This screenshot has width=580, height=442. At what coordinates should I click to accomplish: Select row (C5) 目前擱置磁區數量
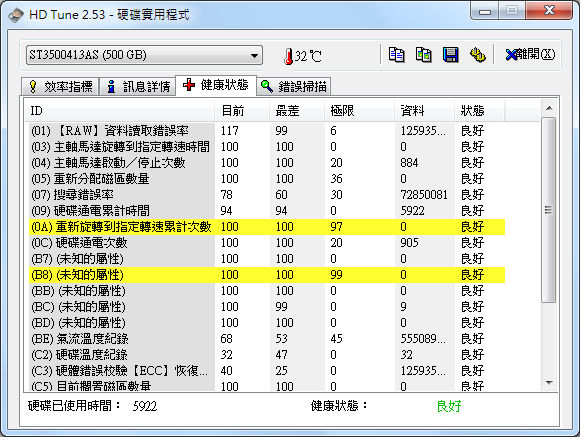pos(267,386)
